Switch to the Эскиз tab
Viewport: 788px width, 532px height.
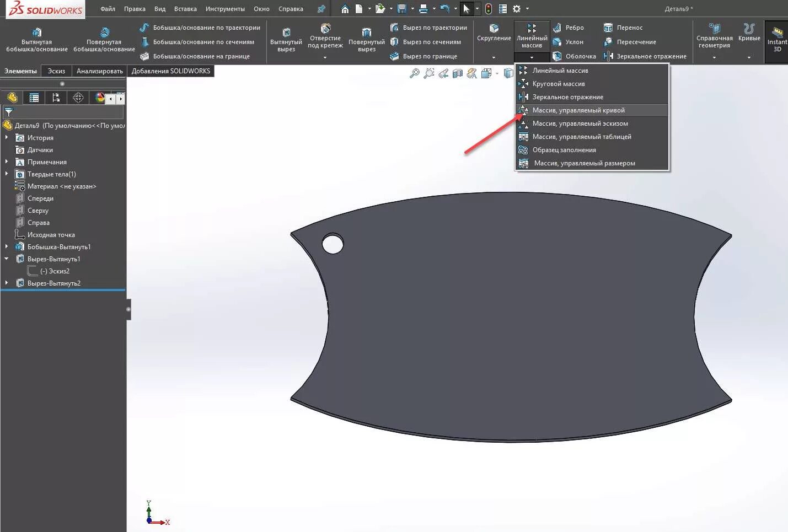click(x=56, y=71)
